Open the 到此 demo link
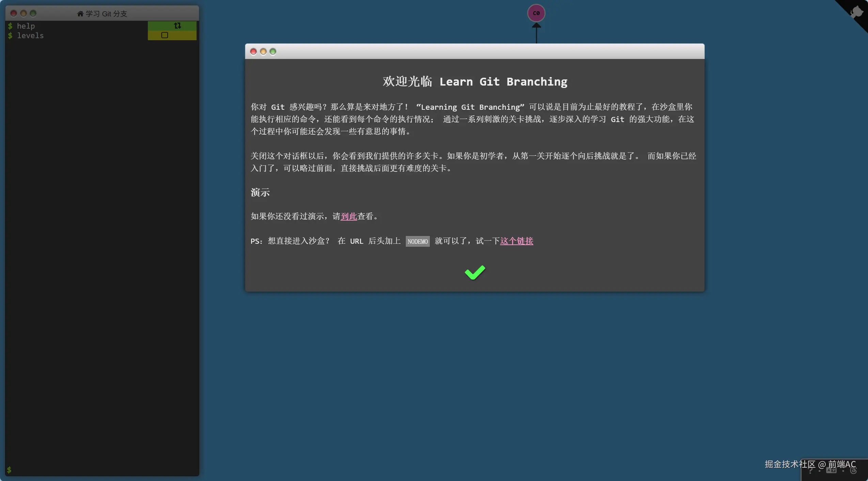 (x=348, y=216)
